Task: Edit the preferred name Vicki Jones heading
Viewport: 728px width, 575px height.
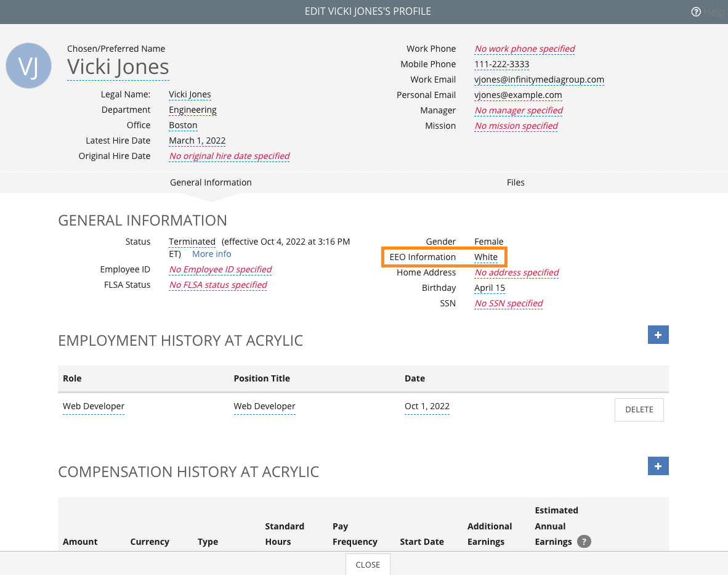Action: (118, 67)
